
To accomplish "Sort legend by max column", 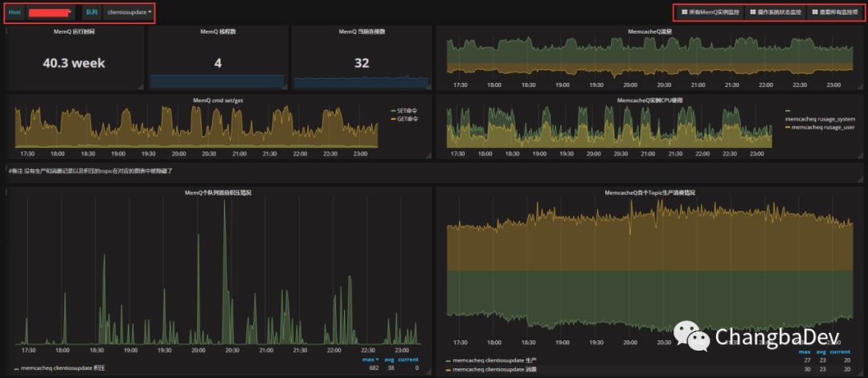I will (x=371, y=360).
